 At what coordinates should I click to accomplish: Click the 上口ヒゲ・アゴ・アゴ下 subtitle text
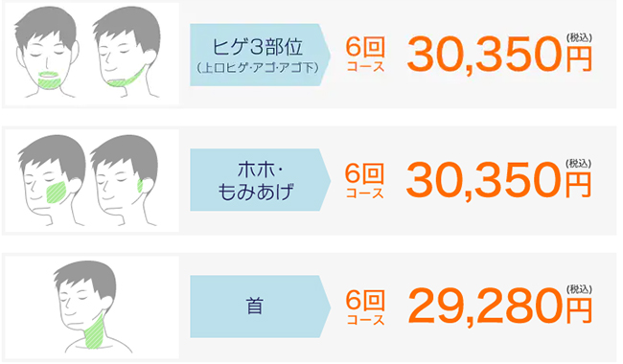point(258,68)
